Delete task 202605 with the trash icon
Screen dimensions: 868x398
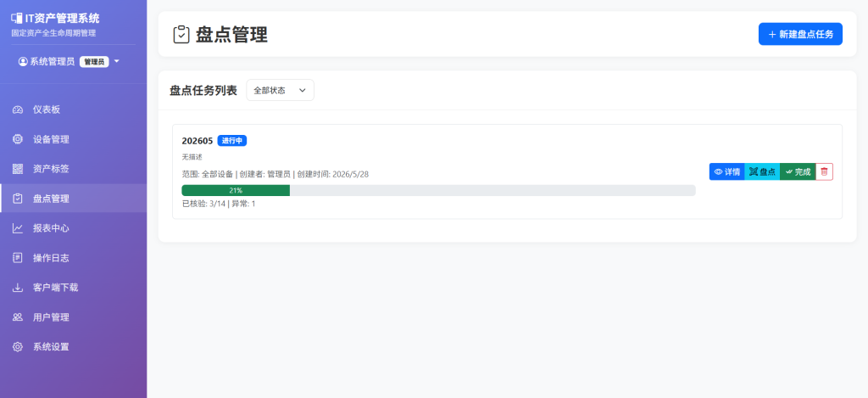824,171
